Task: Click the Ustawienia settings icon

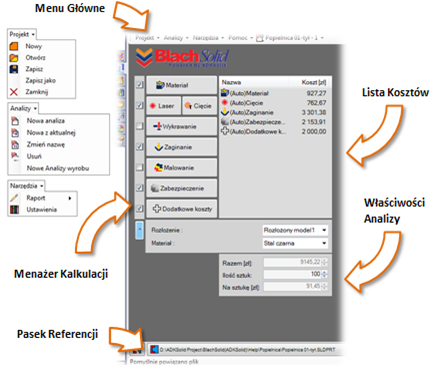Action: (14, 210)
